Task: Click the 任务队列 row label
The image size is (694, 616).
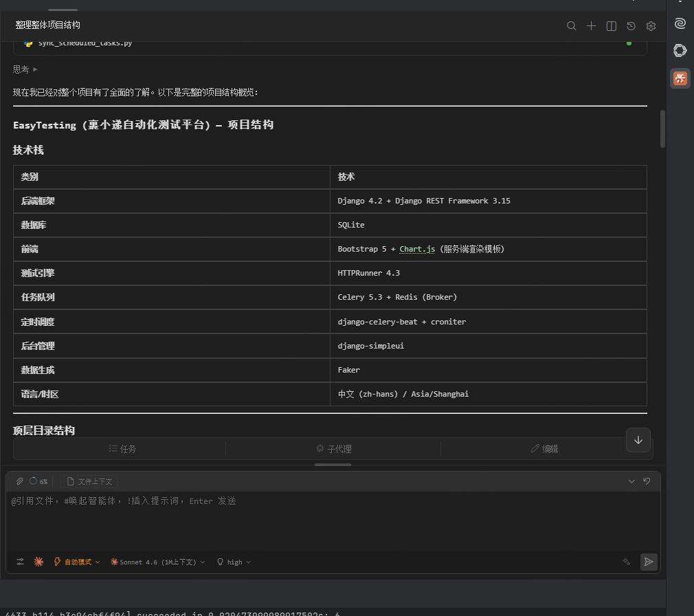Action: point(38,297)
